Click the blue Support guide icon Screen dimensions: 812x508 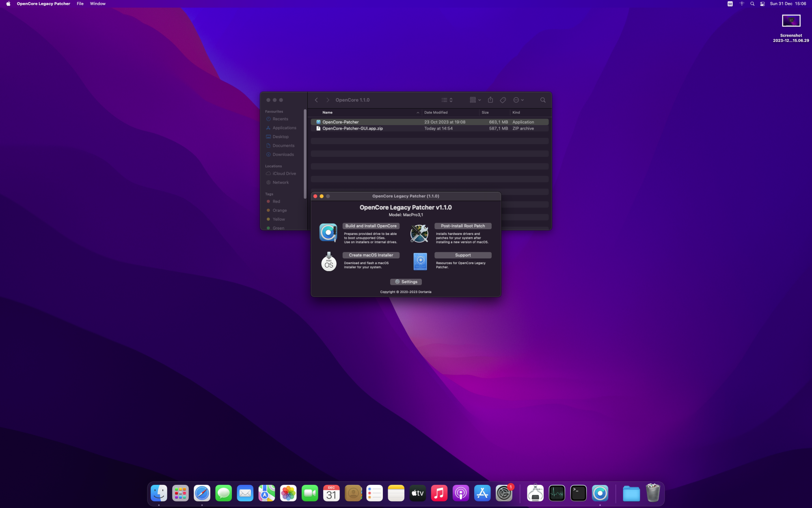[419, 262]
